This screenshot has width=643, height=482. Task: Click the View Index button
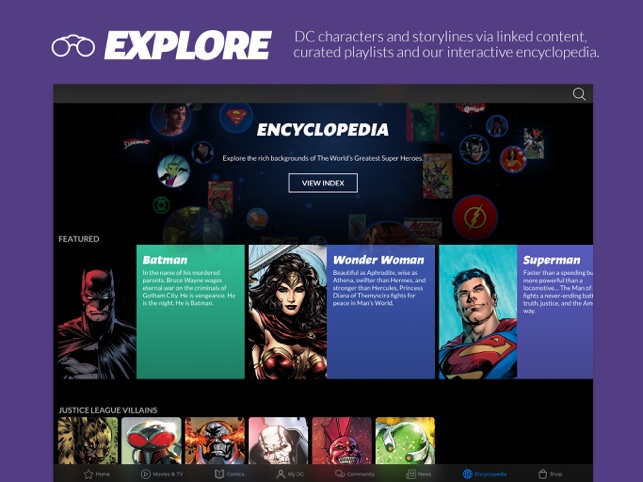point(323,183)
